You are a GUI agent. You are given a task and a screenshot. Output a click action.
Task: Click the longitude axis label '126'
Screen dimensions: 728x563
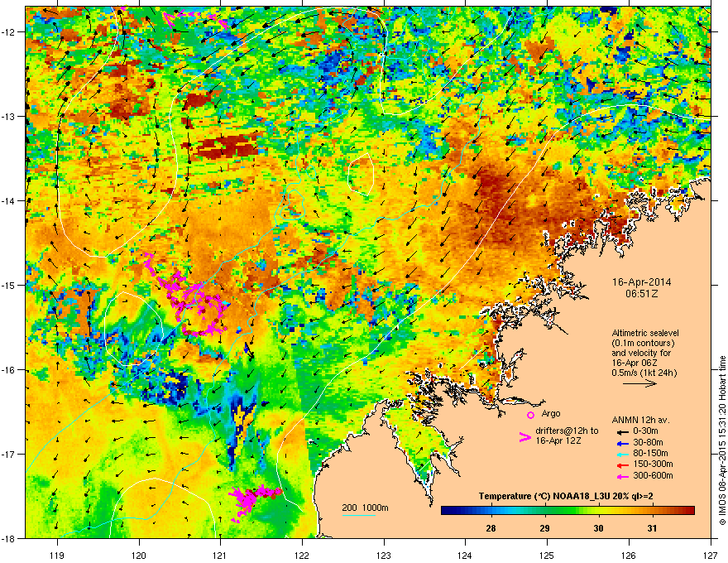[x=629, y=555]
